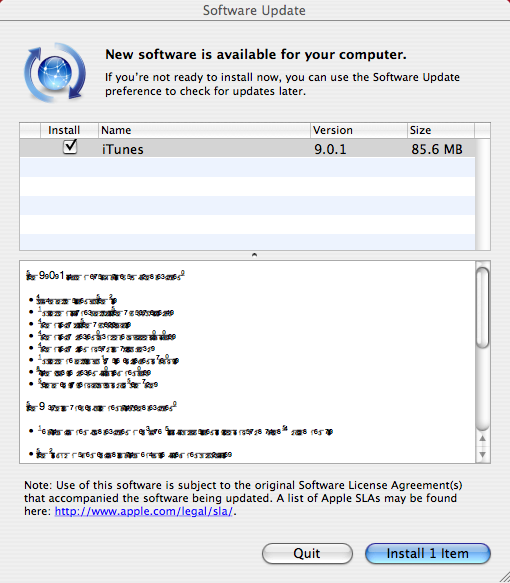
Task: Click the Software Update globe icon
Action: point(55,73)
